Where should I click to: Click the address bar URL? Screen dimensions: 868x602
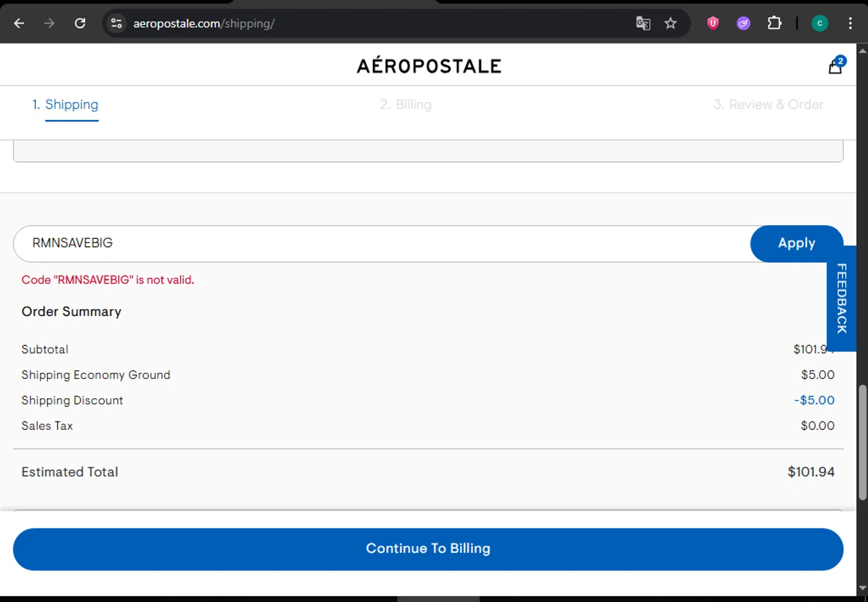[x=204, y=24]
